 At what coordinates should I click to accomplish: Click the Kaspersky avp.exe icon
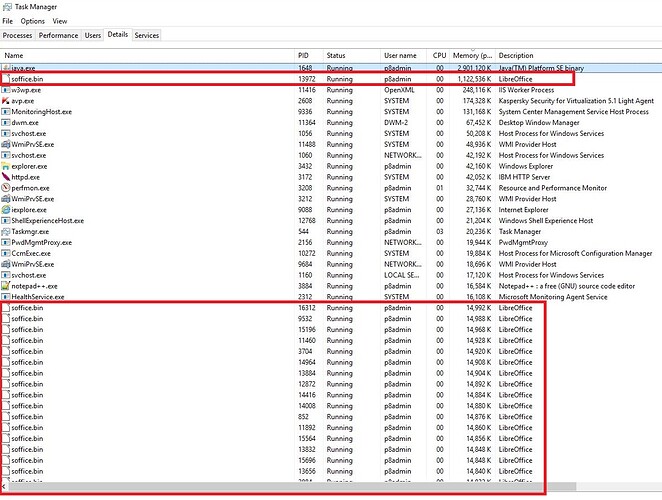coord(5,101)
